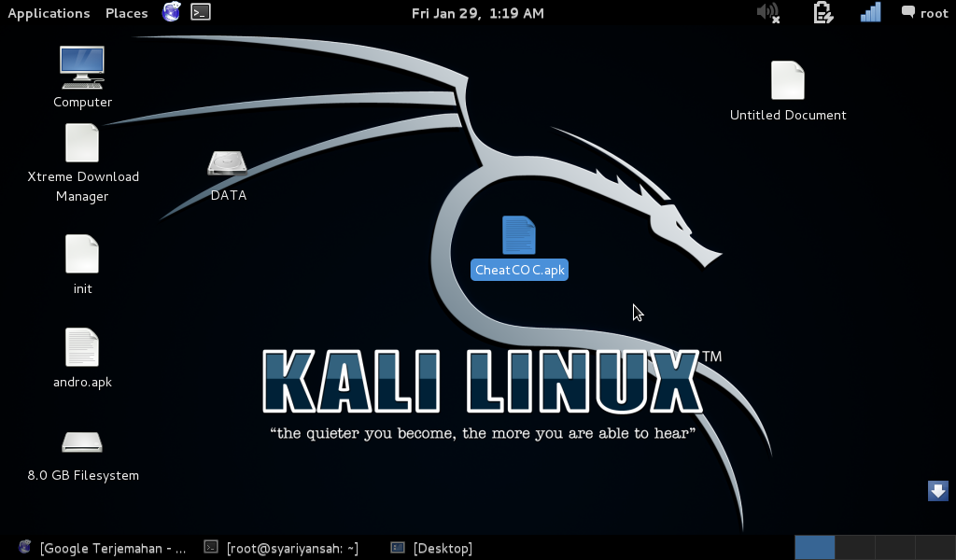This screenshot has height=560, width=956.
Task: Click the root chat indicator on the panel
Action: point(923,12)
